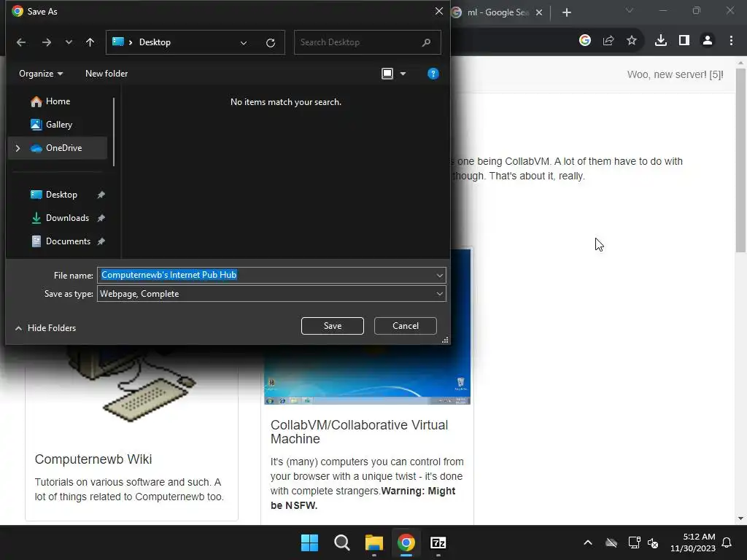Click the Computernewb Wiki link
This screenshot has width=747, height=560.
click(x=93, y=459)
